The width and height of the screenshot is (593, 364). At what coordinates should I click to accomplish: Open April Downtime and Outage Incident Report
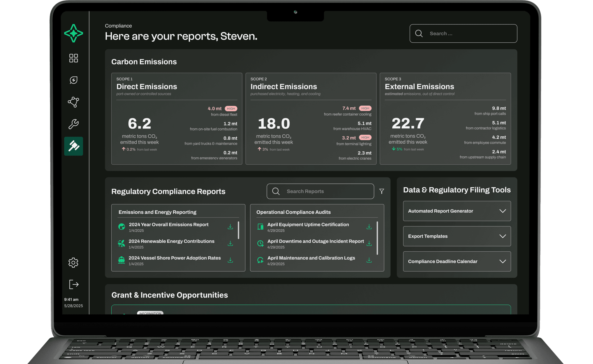coord(315,241)
